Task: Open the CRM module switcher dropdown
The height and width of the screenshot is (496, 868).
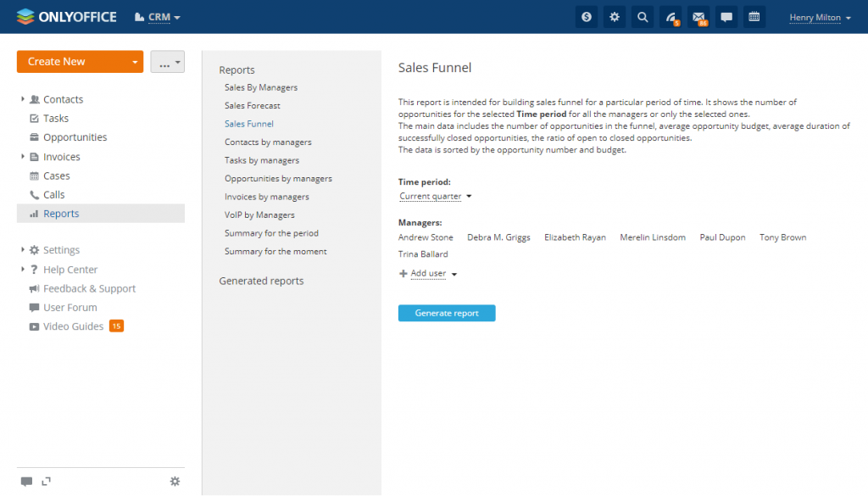Action: [158, 17]
